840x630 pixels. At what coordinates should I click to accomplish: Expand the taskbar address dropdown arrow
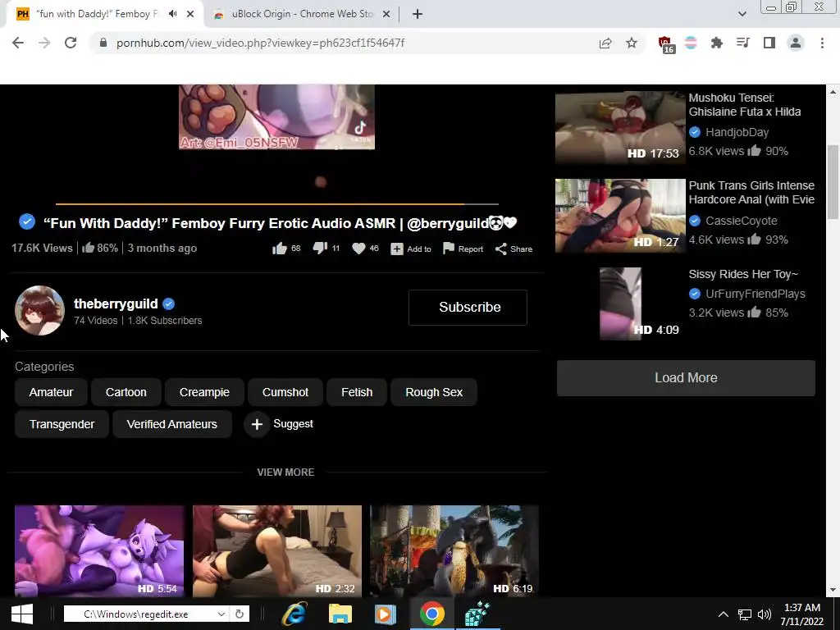221,614
